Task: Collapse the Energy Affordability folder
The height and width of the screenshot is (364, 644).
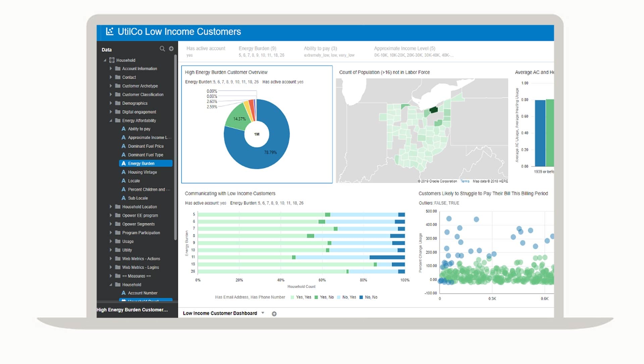Action: pos(111,121)
